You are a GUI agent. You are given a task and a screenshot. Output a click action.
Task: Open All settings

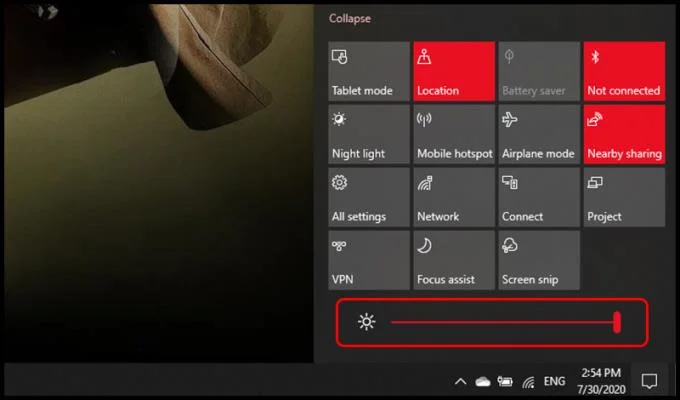[369, 197]
